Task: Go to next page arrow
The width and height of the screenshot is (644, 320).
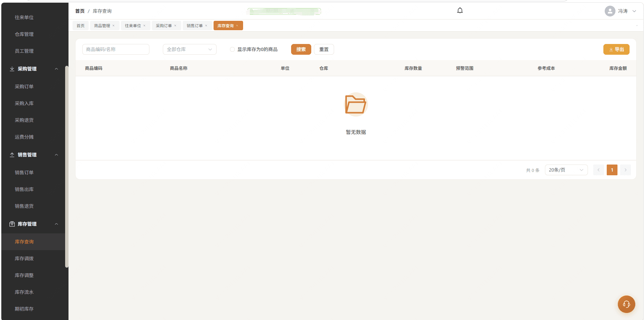Action: [x=625, y=170]
